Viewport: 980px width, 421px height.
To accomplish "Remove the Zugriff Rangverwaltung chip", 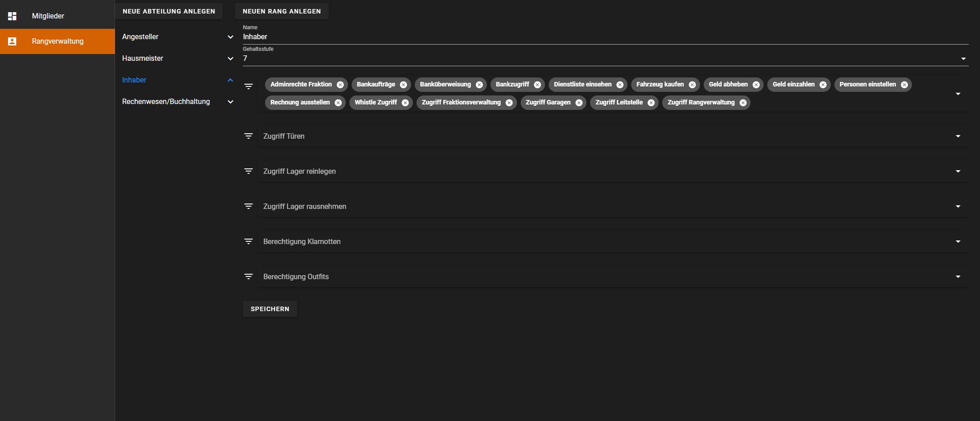I will (x=743, y=103).
